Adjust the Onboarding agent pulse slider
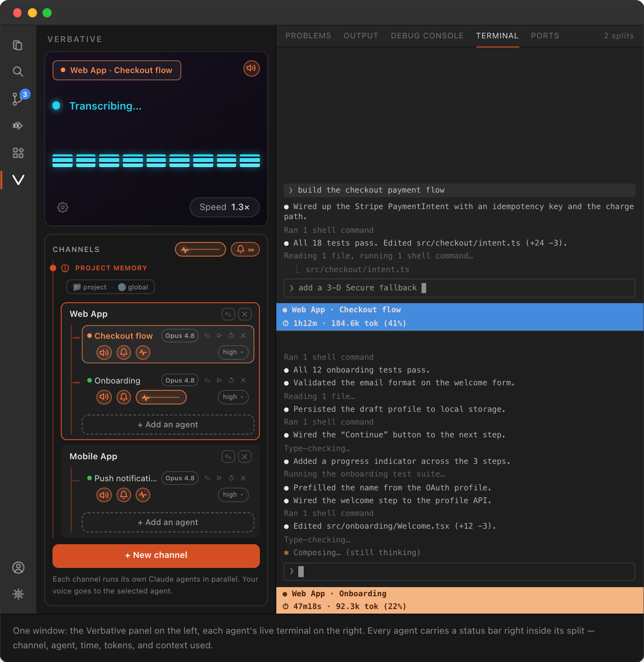644x662 pixels. (161, 397)
